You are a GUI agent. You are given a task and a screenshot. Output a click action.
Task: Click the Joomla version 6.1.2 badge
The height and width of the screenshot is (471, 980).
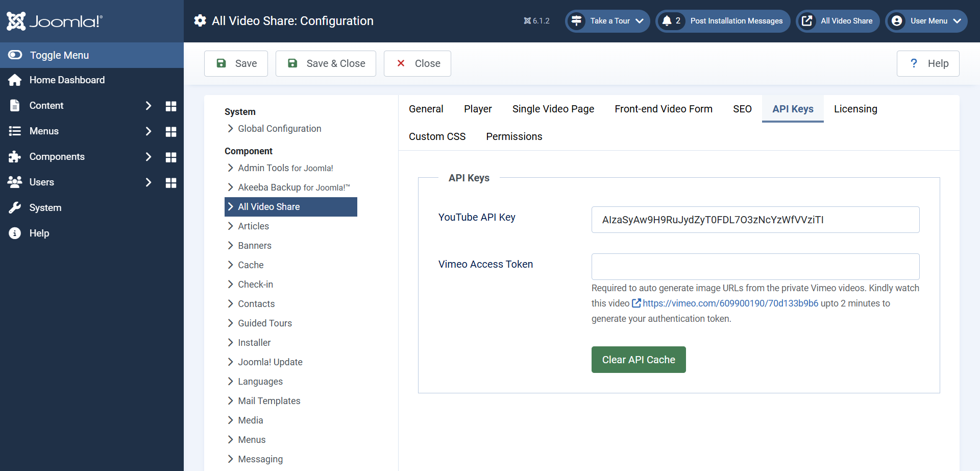536,21
